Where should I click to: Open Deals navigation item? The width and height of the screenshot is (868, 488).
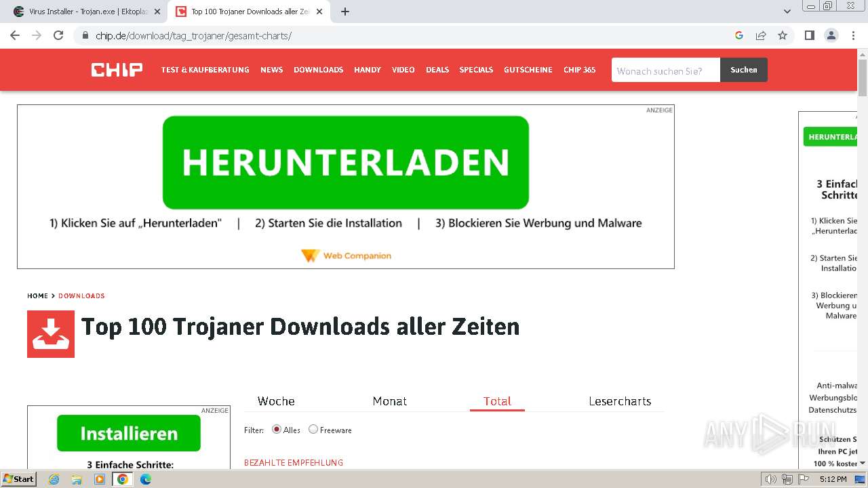click(x=437, y=70)
